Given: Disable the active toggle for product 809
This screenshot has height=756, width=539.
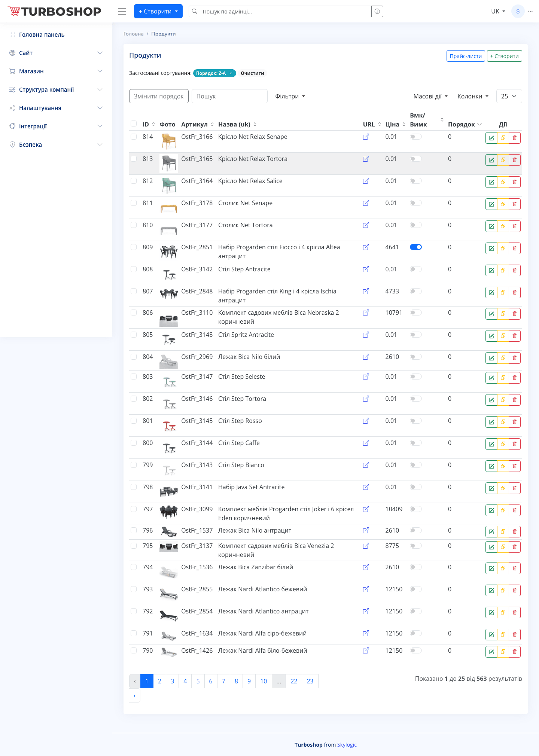Looking at the screenshot, I should coord(416,247).
